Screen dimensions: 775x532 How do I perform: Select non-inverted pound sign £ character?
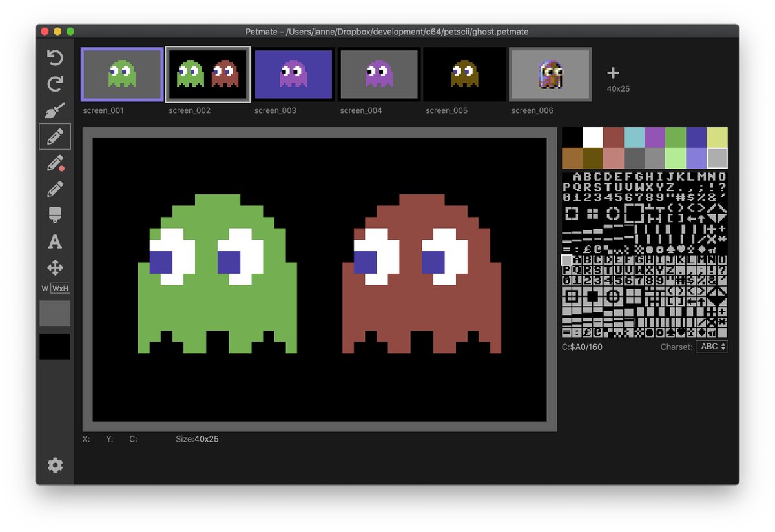(x=587, y=249)
